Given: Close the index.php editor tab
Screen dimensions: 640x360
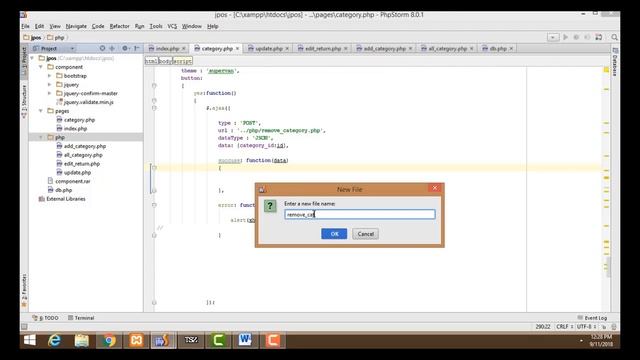Looking at the screenshot, I should click(184, 49).
